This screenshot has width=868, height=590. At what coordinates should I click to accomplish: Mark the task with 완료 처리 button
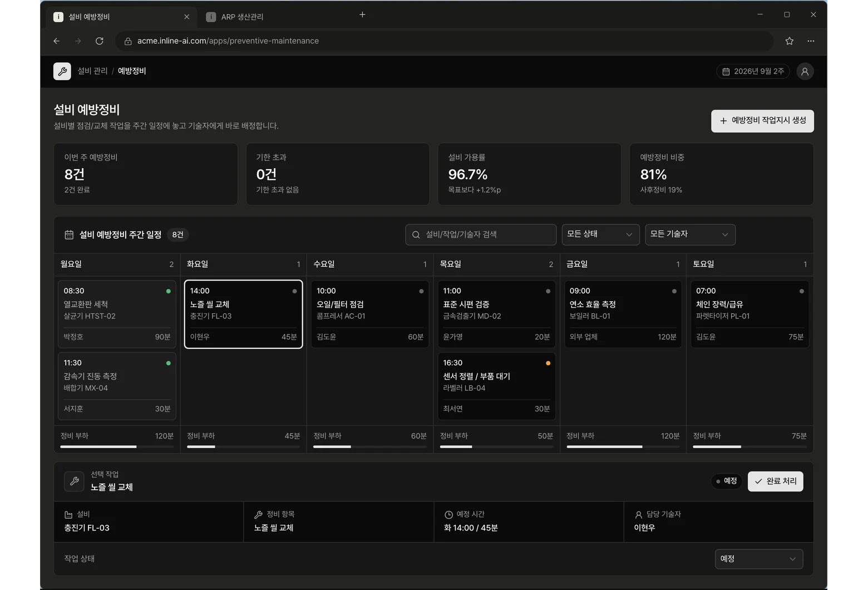[x=775, y=481]
